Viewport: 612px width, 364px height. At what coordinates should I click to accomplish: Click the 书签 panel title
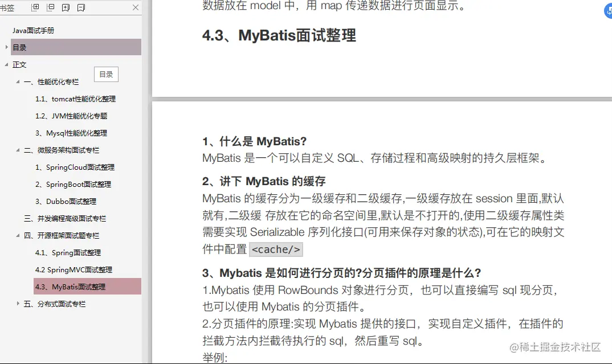coord(7,7)
